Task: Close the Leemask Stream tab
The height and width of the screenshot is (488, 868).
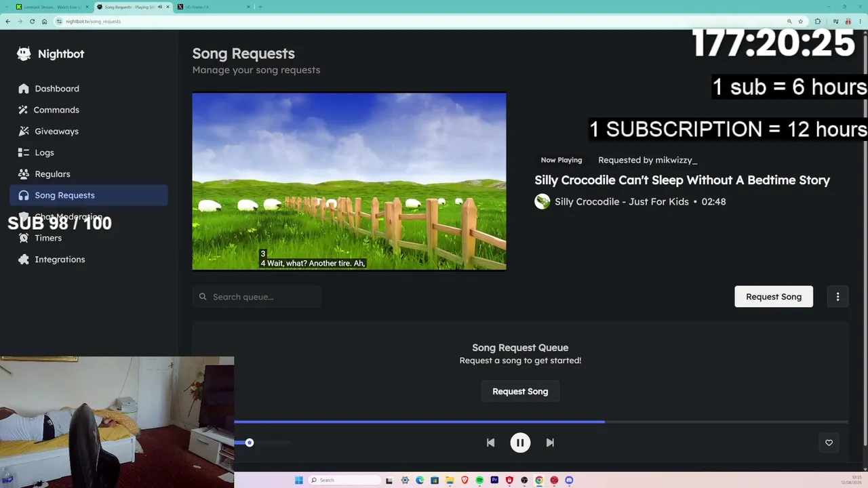Action: point(87,7)
